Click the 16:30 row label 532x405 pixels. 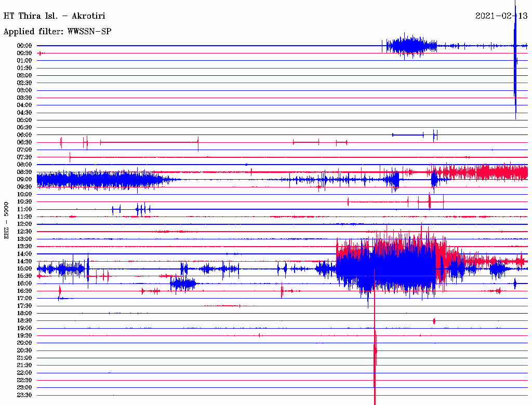pos(24,291)
